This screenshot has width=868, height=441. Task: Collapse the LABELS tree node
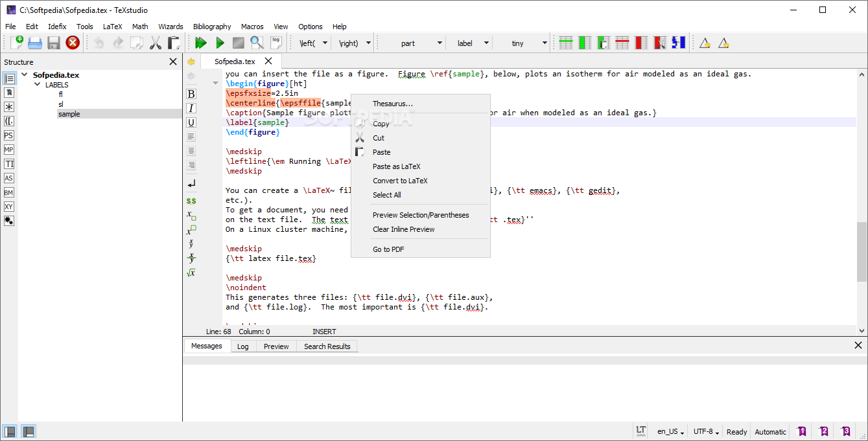tap(37, 85)
